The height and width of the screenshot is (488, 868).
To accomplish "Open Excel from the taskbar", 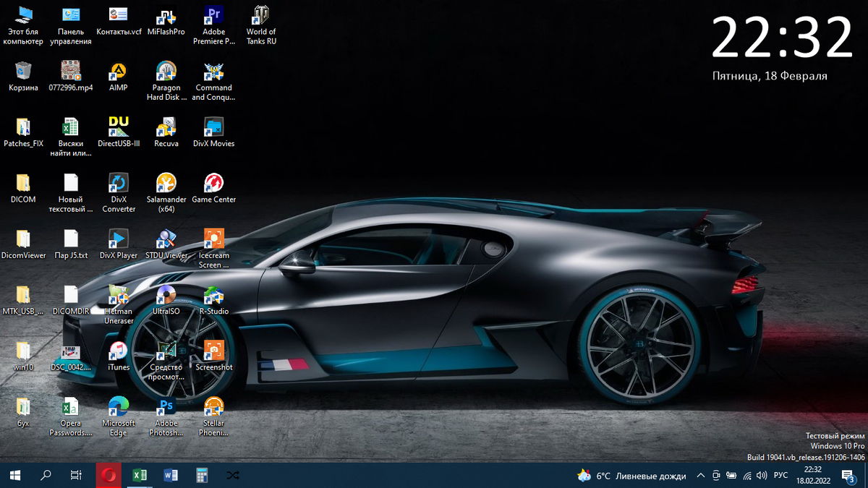I will [140, 475].
